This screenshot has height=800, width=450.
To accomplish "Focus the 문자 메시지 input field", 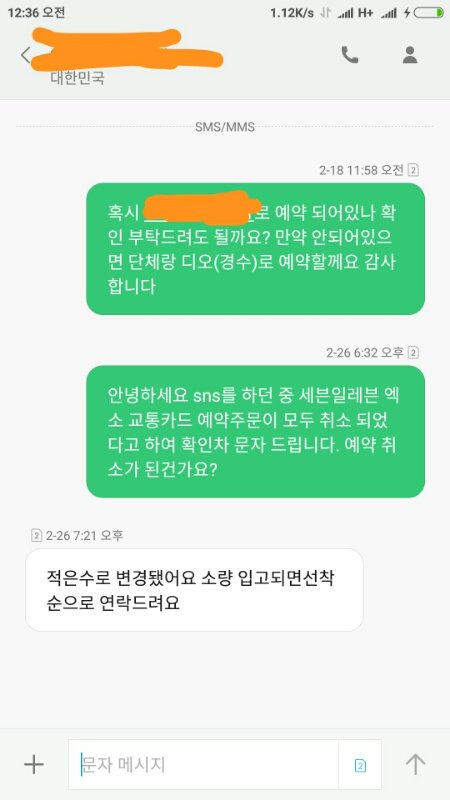I will 204,764.
